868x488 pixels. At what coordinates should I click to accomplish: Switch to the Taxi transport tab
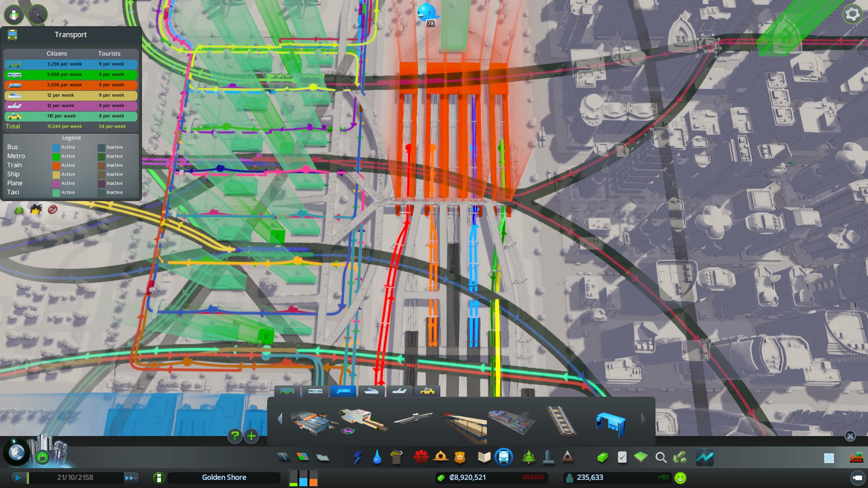click(427, 391)
